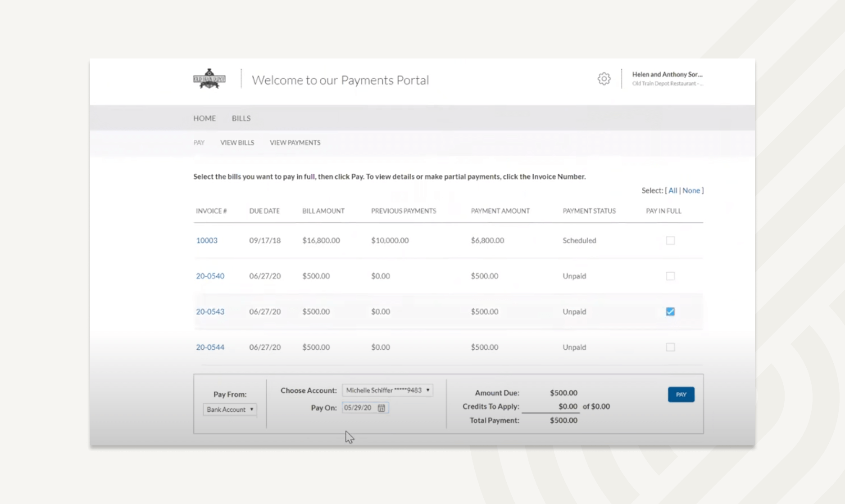Open the Helen and Anthony account menu
845x504 pixels.
coord(667,78)
